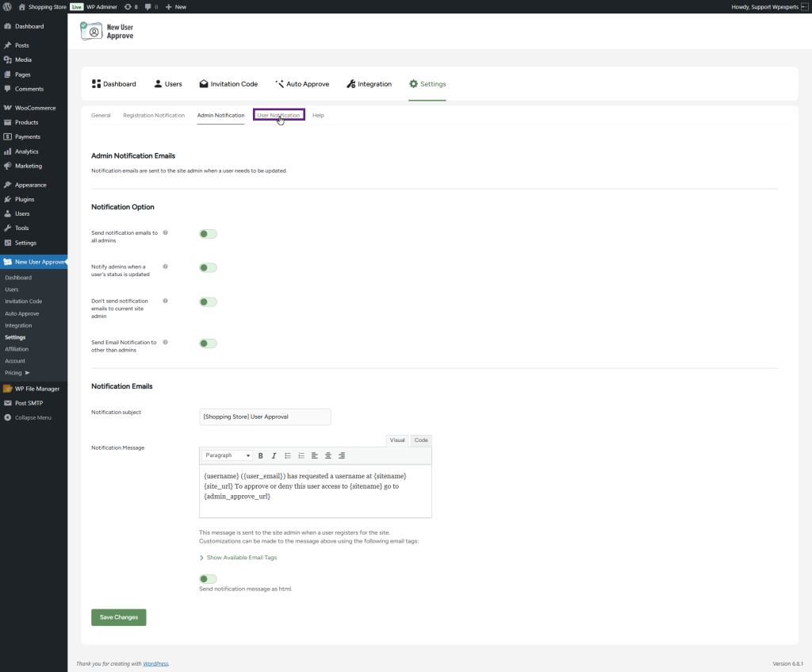
Task: Toggle italic formatting in message editor
Action: (x=274, y=456)
